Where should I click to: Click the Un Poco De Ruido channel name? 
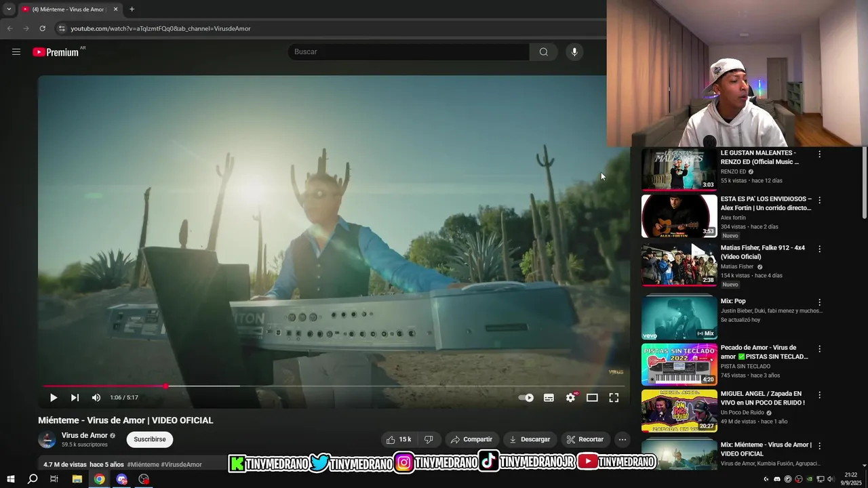click(742, 412)
